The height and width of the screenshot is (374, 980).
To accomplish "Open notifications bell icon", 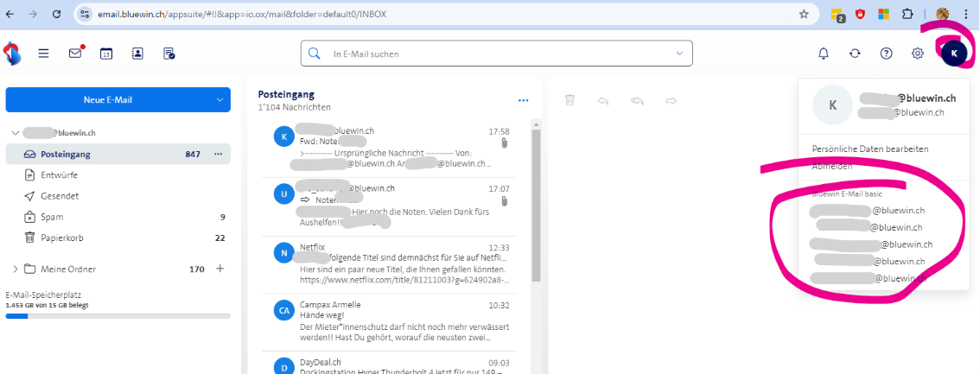I will tap(824, 54).
